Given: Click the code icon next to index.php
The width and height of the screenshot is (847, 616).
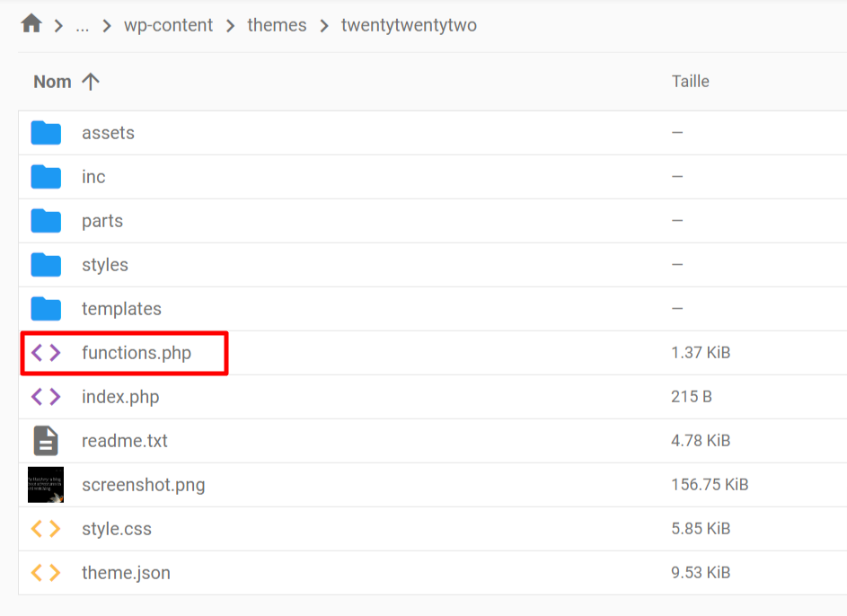Looking at the screenshot, I should pos(46,396).
